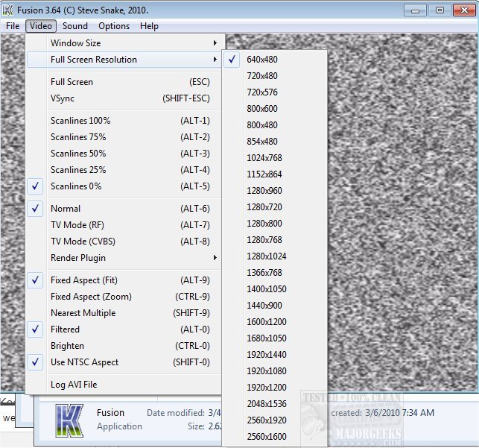Select 1280x768 resolution

click(275, 240)
